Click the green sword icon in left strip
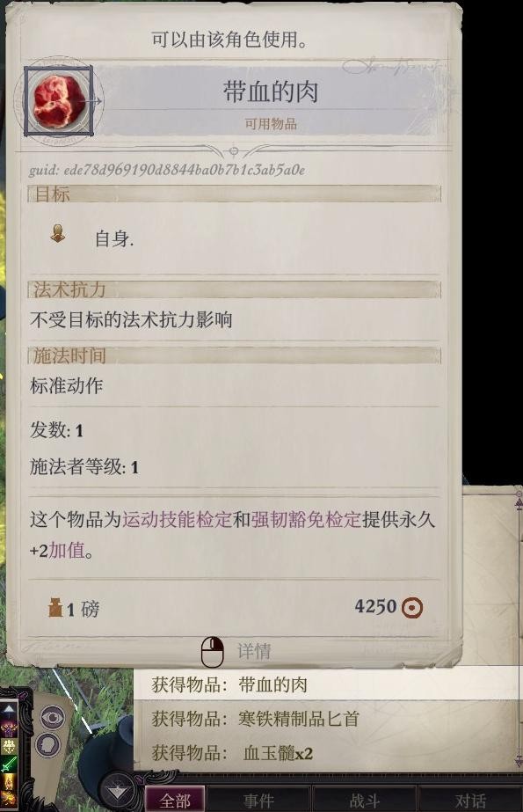The image size is (523, 812). (8, 764)
